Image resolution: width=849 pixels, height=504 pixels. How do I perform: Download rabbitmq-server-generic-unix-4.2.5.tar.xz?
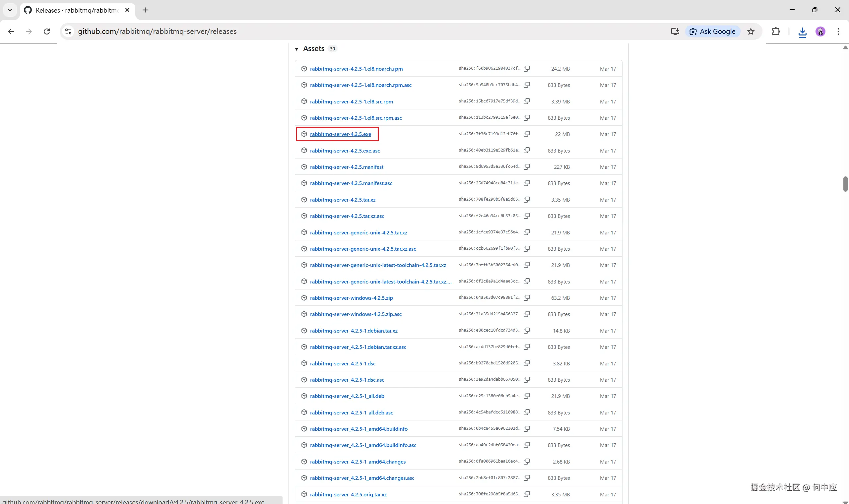click(x=358, y=233)
